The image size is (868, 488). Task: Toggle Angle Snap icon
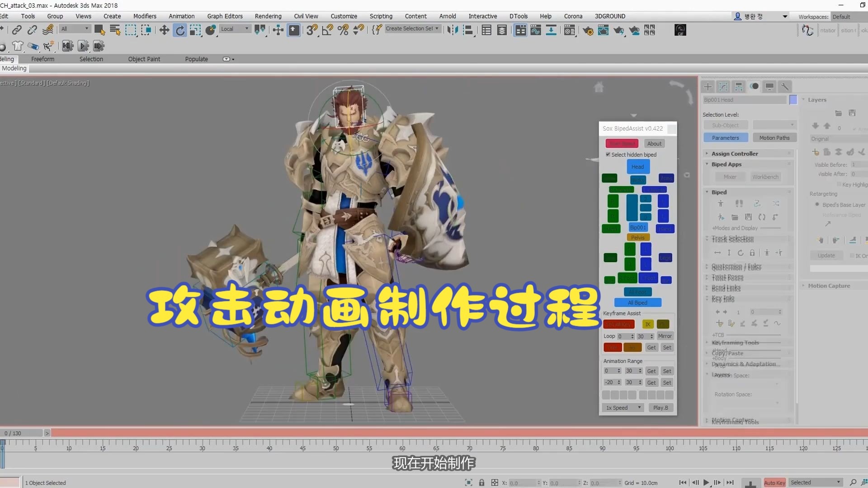pyautogui.click(x=327, y=30)
